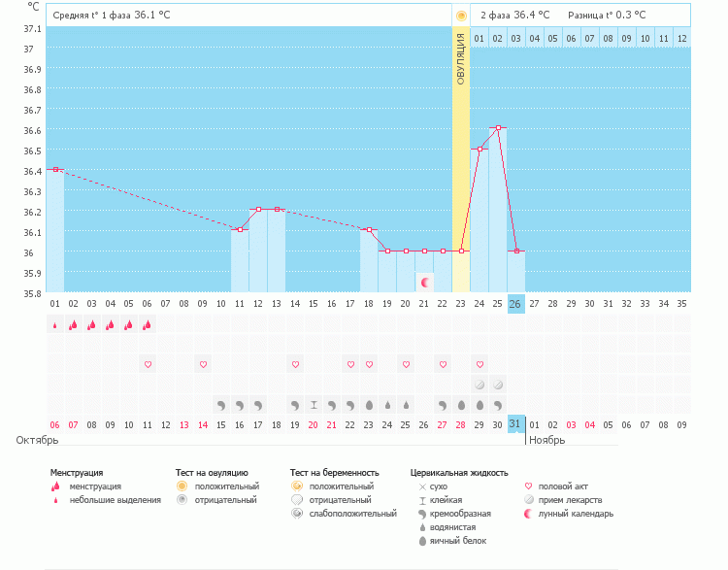Click the watery fluid drop on cycle day 19
The height and width of the screenshot is (570, 728).
[x=387, y=404]
